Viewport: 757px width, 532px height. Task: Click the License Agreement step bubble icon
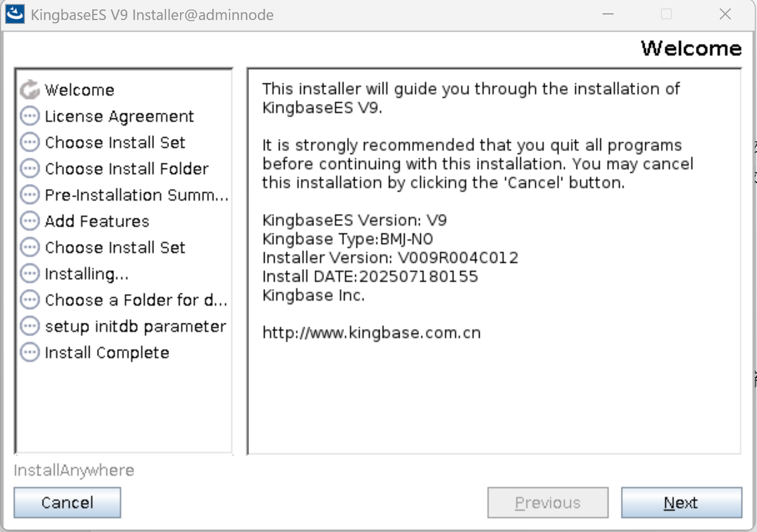coord(29,116)
